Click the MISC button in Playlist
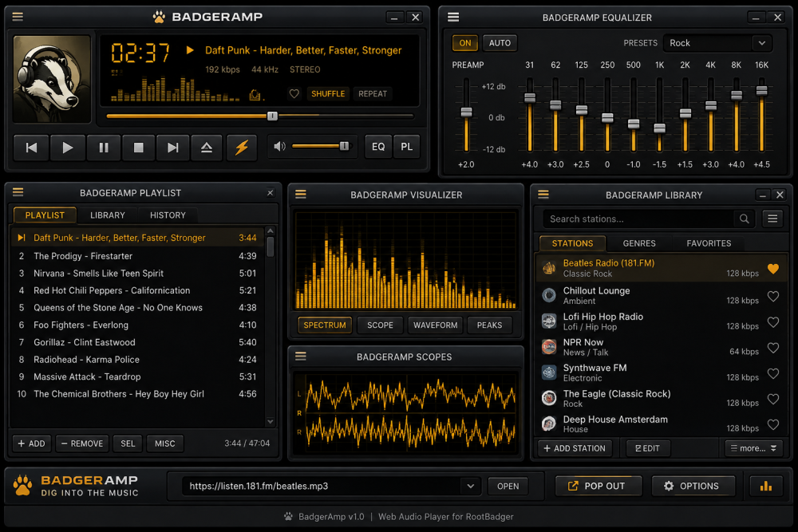The height and width of the screenshot is (532, 798). click(x=165, y=443)
